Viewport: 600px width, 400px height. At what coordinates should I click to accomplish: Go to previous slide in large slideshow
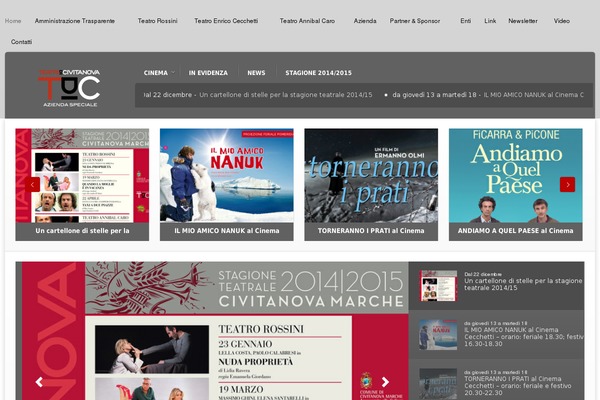(39, 382)
